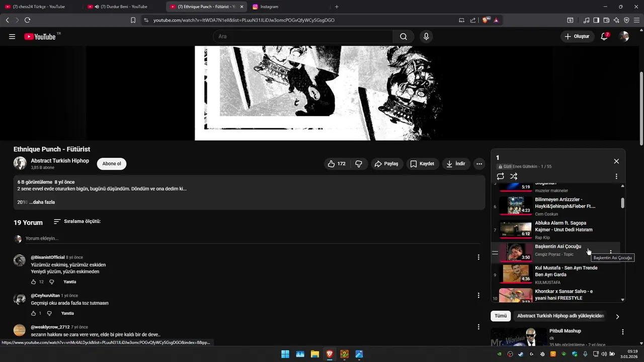Toggle the Brave sidebar panel
The height and width of the screenshot is (362, 644).
tap(596, 20)
